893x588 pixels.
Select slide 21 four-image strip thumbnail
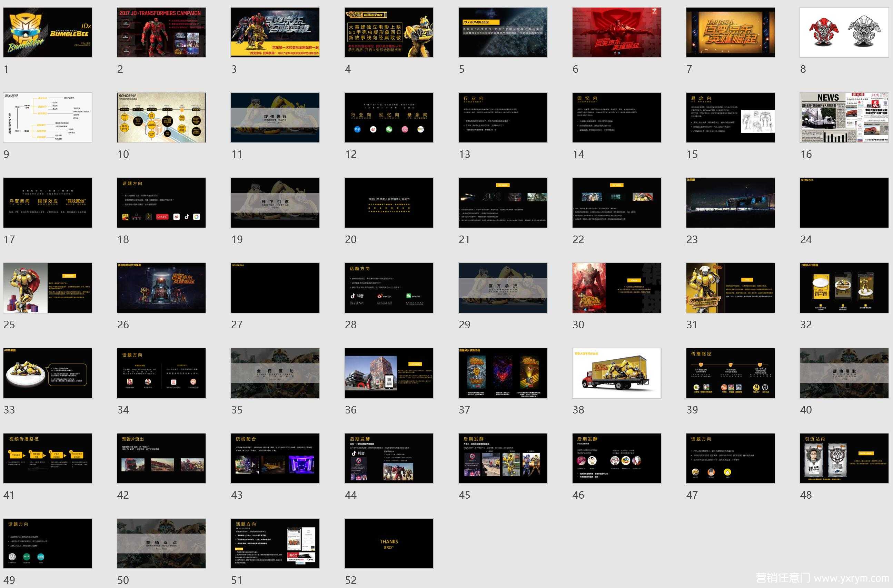click(503, 203)
